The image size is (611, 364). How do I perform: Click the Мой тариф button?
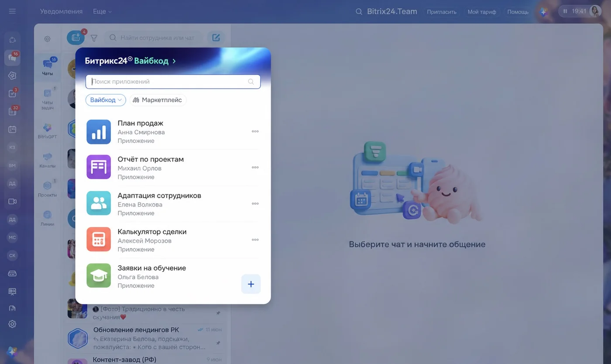(482, 12)
